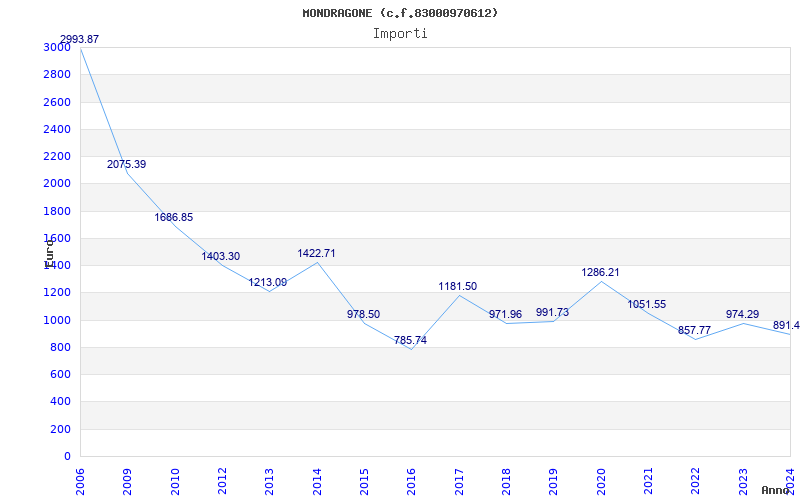Click the x-axis year 2019
800x500 pixels.
point(554,482)
